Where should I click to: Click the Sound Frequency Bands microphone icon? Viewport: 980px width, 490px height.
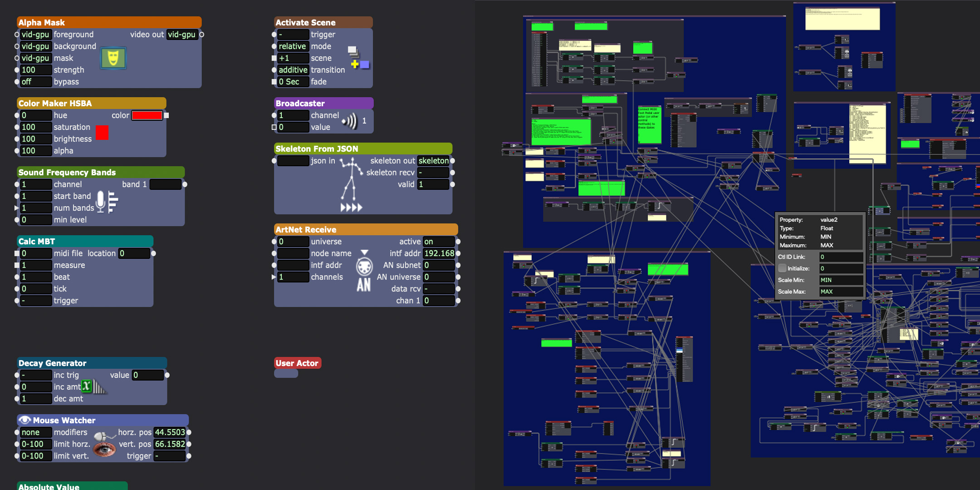pos(107,202)
